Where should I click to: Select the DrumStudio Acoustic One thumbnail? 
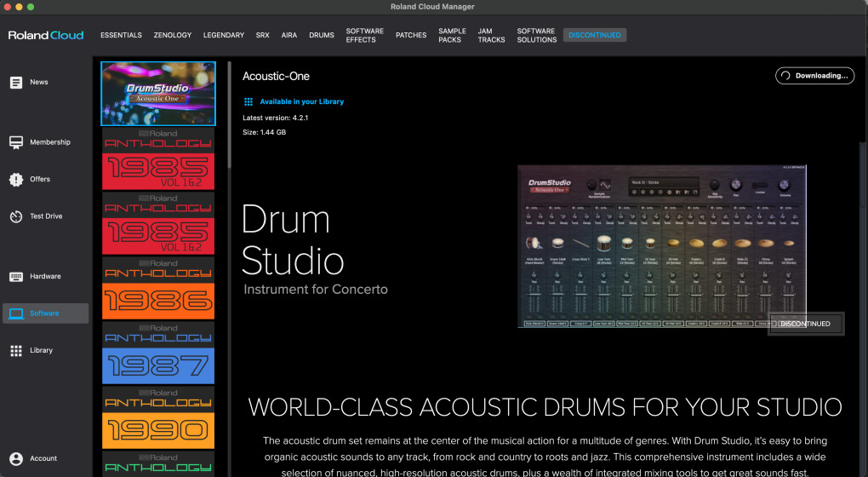158,94
